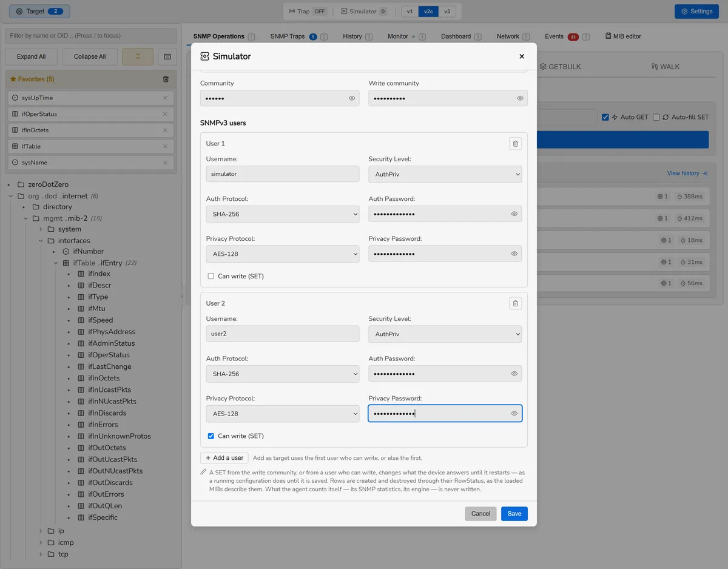Switch to the Network tab

click(513, 36)
